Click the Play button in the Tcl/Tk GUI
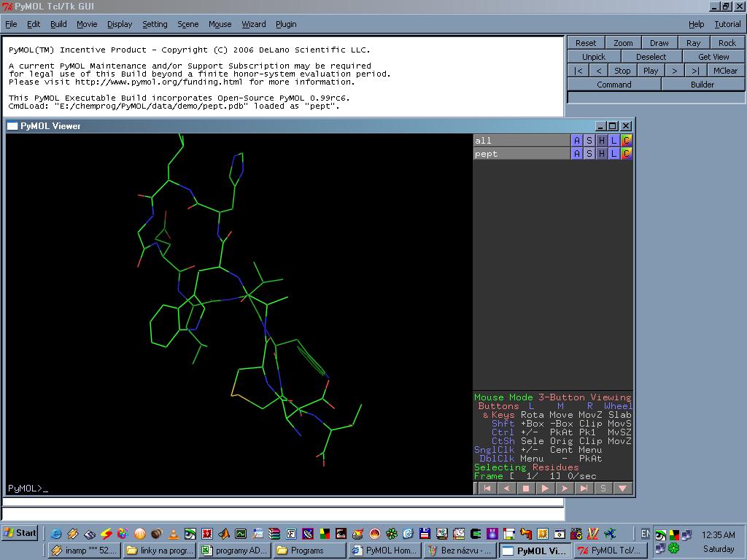 pyautogui.click(x=651, y=71)
